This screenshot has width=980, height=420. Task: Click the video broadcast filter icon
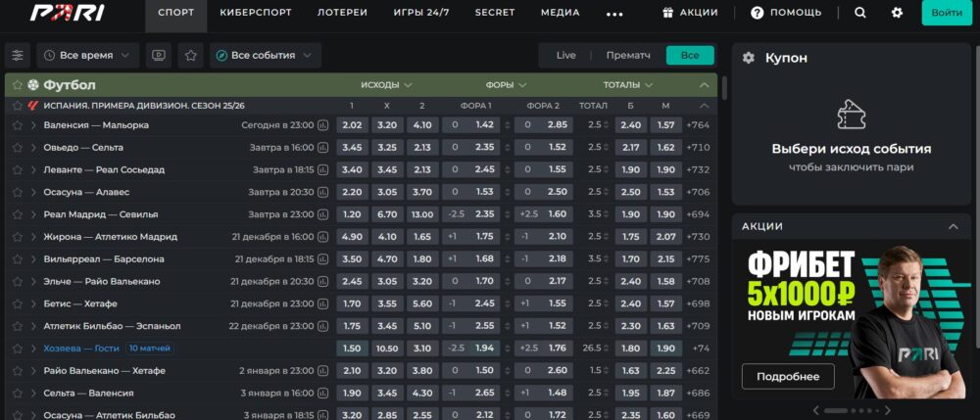(x=159, y=56)
